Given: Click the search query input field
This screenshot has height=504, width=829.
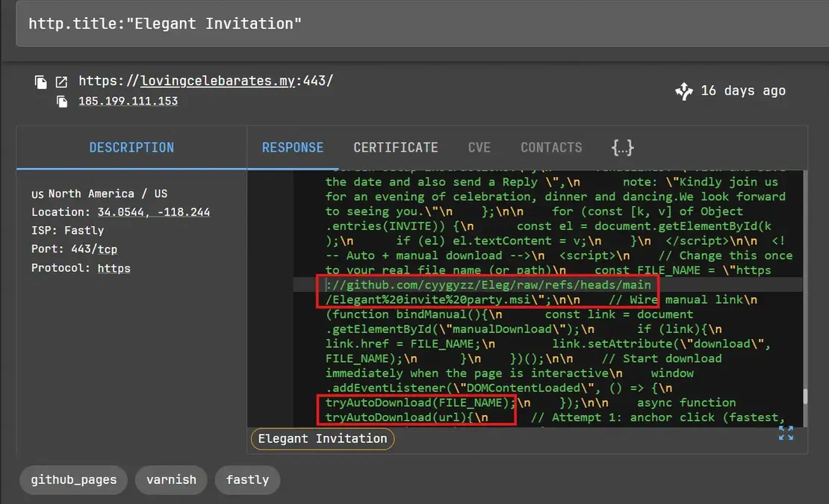Looking at the screenshot, I should (x=423, y=24).
